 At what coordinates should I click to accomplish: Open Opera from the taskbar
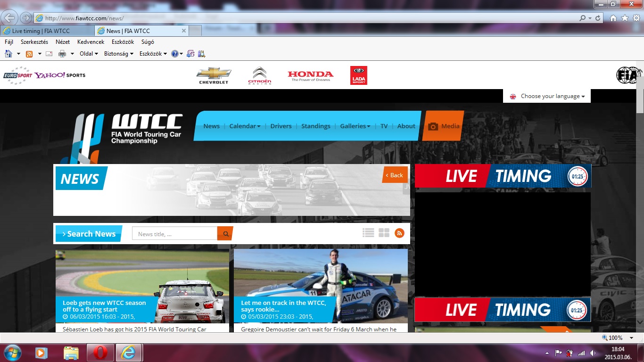(100, 352)
